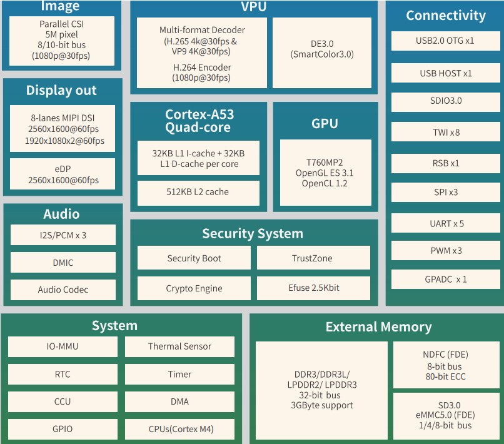The height and width of the screenshot is (444, 504).
Task: Select the eDP display output block
Action: (x=63, y=174)
